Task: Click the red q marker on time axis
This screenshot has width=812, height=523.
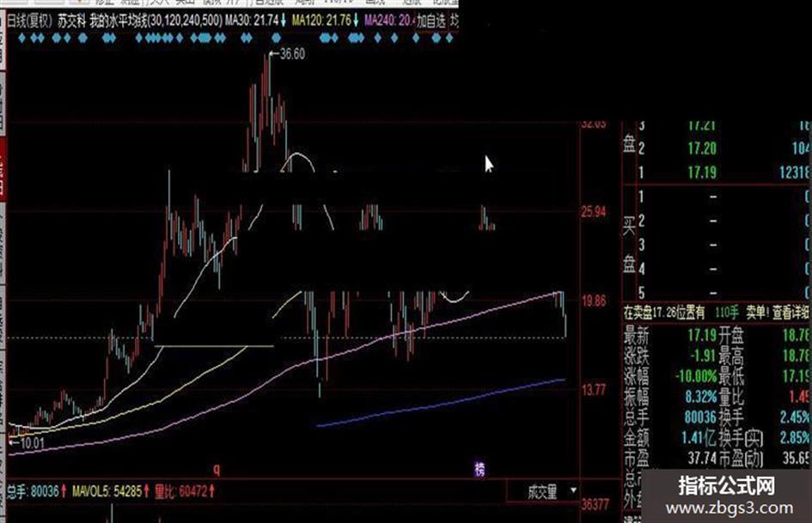Action: 217,469
